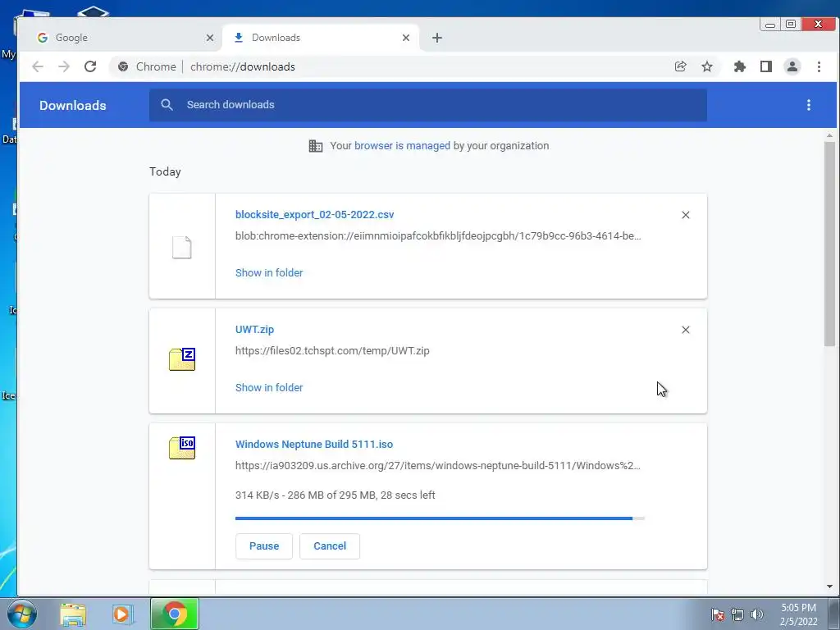Toggle the side panel icon
This screenshot has height=630, width=840.
pyautogui.click(x=766, y=66)
